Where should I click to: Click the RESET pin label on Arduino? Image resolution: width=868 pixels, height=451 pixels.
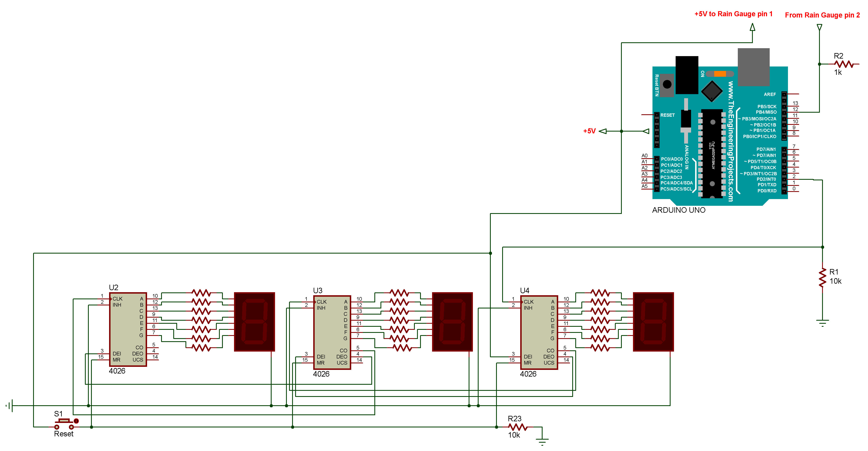pyautogui.click(x=668, y=115)
